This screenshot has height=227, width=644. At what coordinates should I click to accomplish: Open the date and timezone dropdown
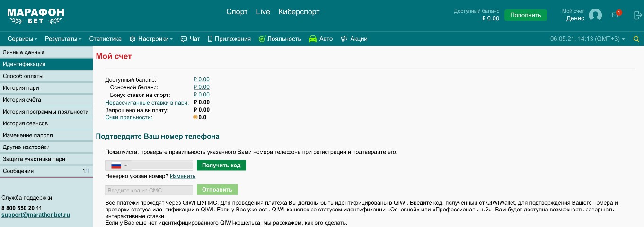(x=588, y=39)
